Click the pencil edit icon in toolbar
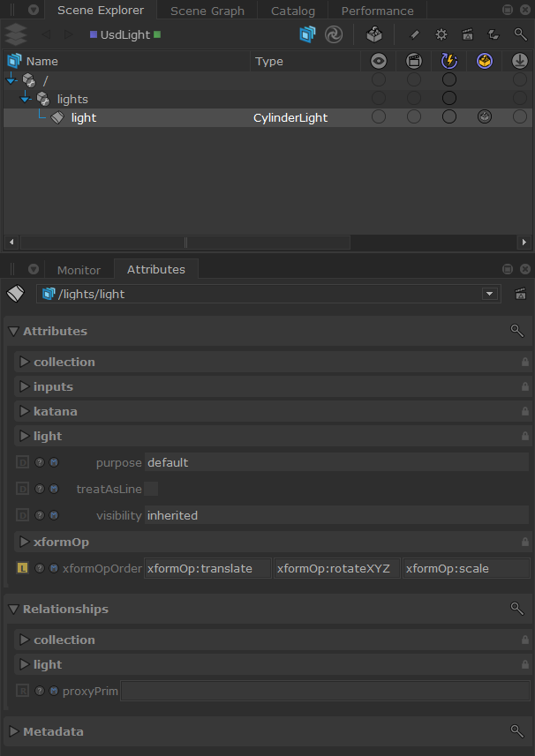Viewport: 535px width, 756px height. pos(414,34)
